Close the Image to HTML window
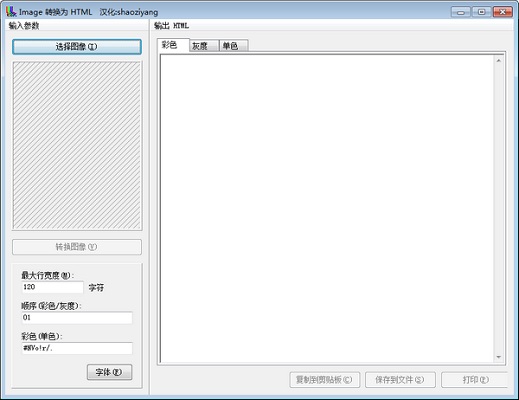This screenshot has width=519, height=400. click(503, 12)
